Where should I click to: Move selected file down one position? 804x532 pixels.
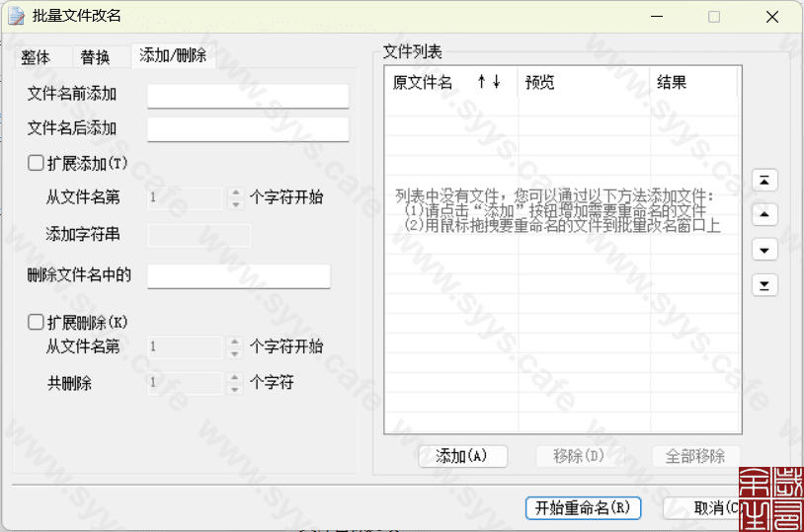(x=764, y=250)
